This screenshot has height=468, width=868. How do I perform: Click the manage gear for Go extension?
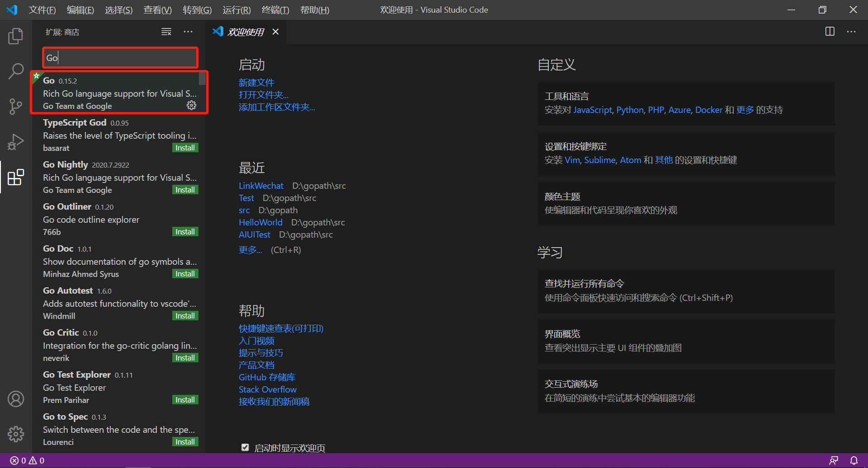192,105
